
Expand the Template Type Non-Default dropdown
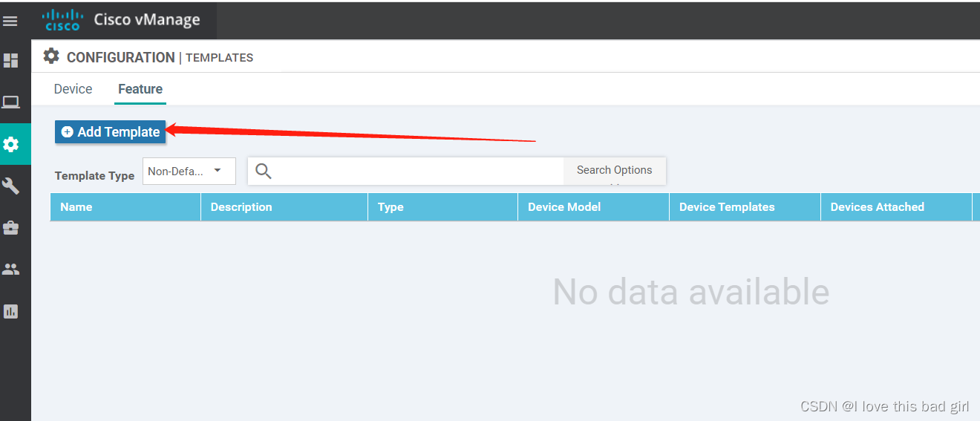point(189,171)
